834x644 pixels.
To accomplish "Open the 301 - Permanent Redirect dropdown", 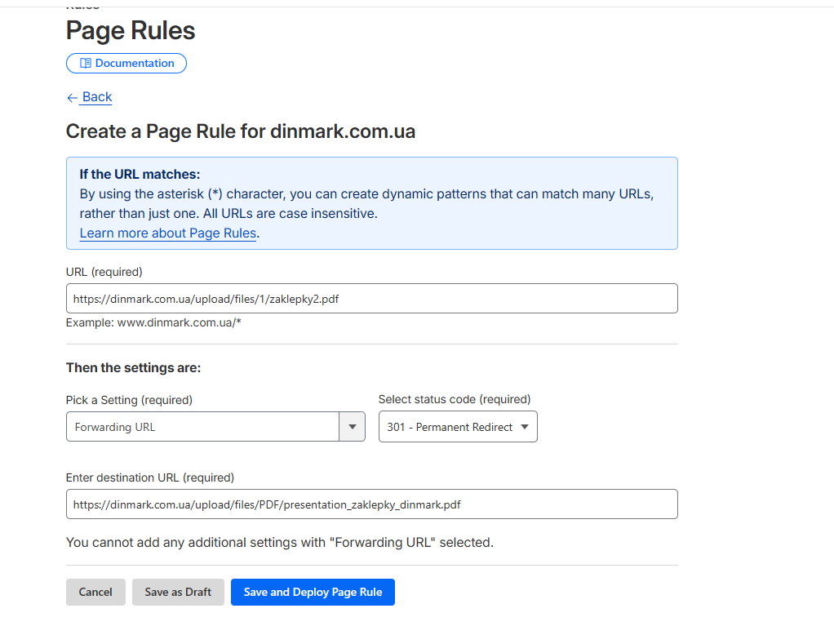I will [457, 427].
